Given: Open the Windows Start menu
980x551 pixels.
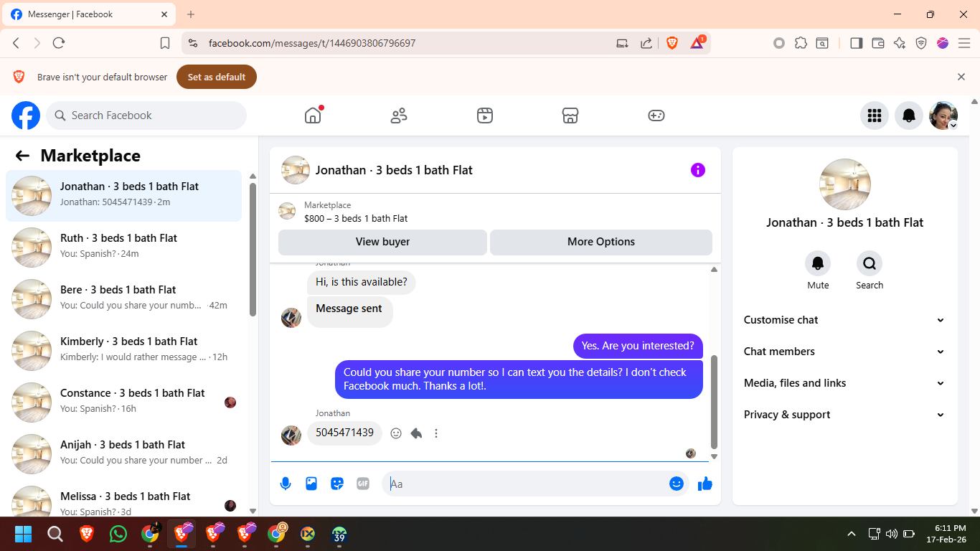Looking at the screenshot, I should pyautogui.click(x=24, y=534).
